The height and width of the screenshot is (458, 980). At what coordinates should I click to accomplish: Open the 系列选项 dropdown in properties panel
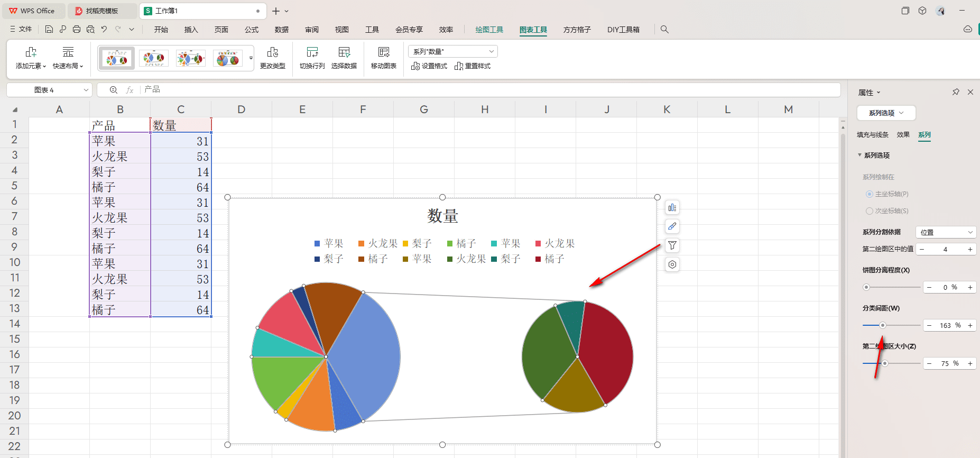(886, 113)
